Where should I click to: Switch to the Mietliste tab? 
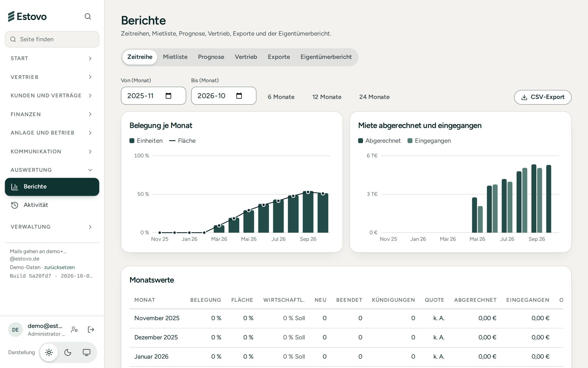(175, 57)
